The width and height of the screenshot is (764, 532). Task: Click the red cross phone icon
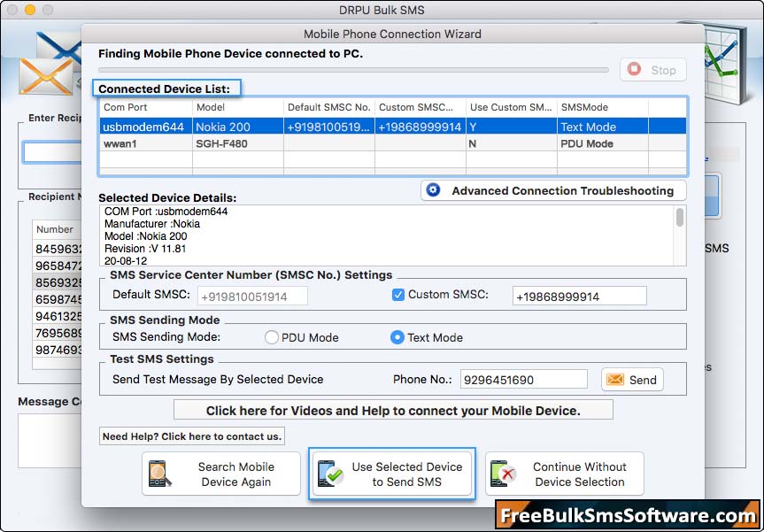pyautogui.click(x=504, y=474)
